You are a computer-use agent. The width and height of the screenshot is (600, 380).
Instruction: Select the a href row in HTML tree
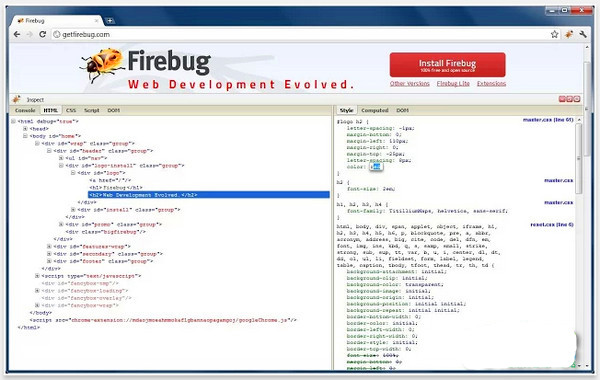point(110,180)
